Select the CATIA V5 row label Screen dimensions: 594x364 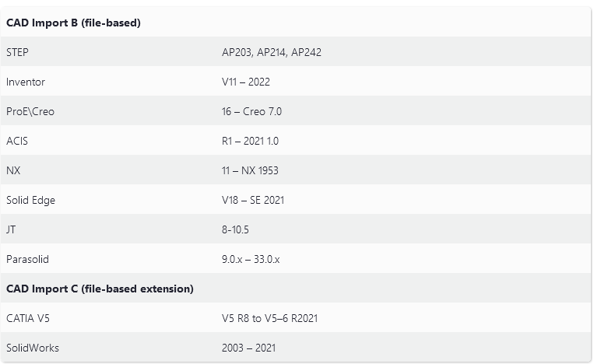[x=29, y=318]
